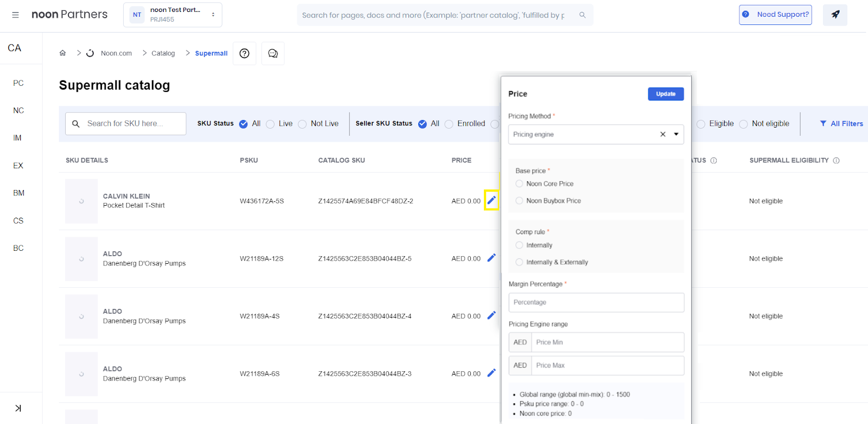Image resolution: width=868 pixels, height=424 pixels.
Task: Click the noon Partners logo
Action: pyautogui.click(x=69, y=15)
